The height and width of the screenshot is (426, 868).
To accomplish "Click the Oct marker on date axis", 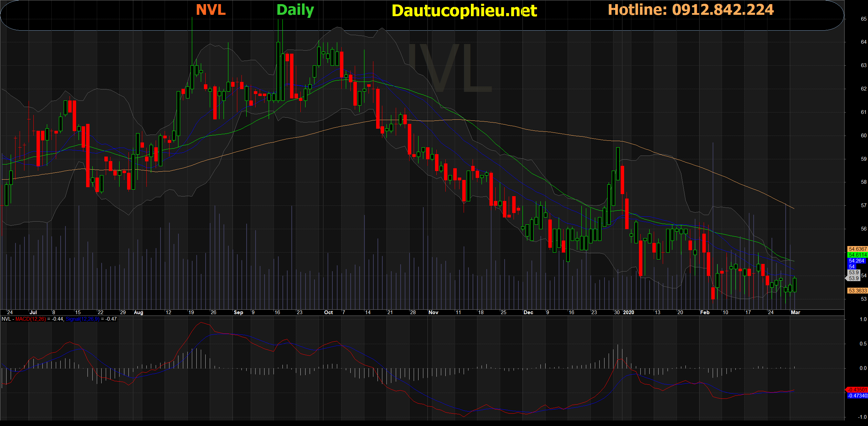I will pos(328,312).
